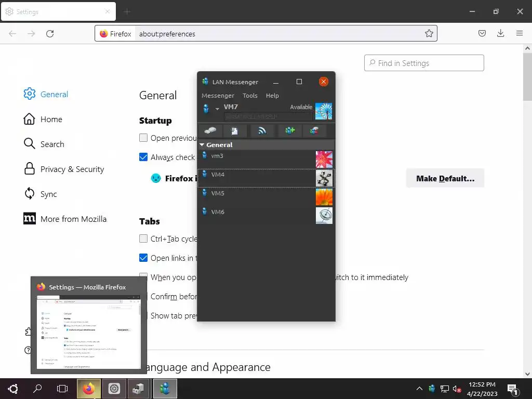Open the Firefox downloads icon
The image size is (532, 399).
click(x=500, y=33)
